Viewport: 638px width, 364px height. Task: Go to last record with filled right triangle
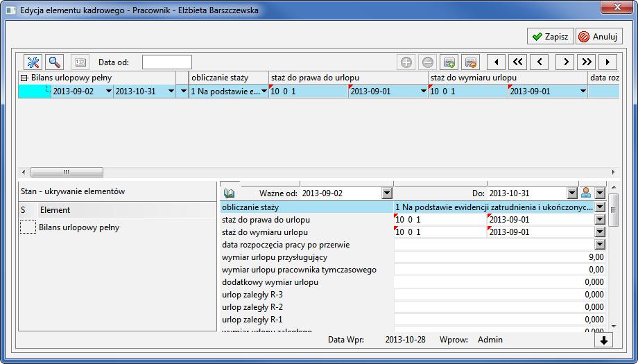pos(608,62)
